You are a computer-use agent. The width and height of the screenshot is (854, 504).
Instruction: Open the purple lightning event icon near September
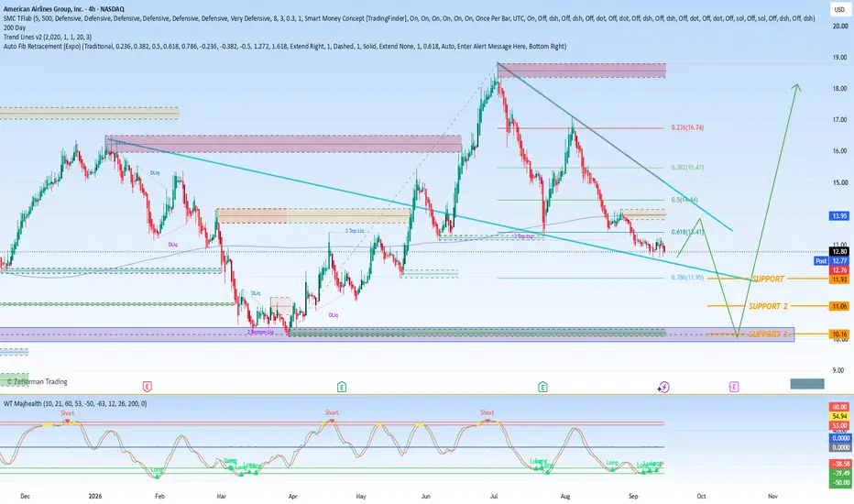(x=663, y=387)
